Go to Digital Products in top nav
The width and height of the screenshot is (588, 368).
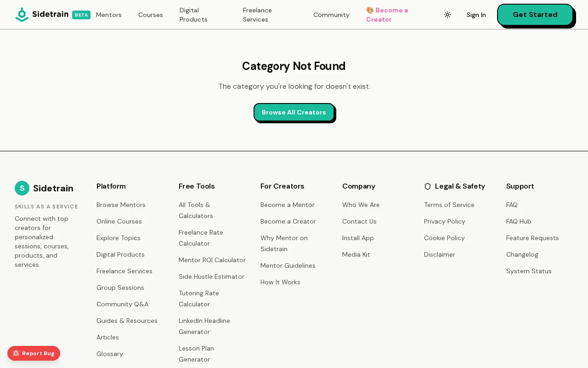[193, 15]
